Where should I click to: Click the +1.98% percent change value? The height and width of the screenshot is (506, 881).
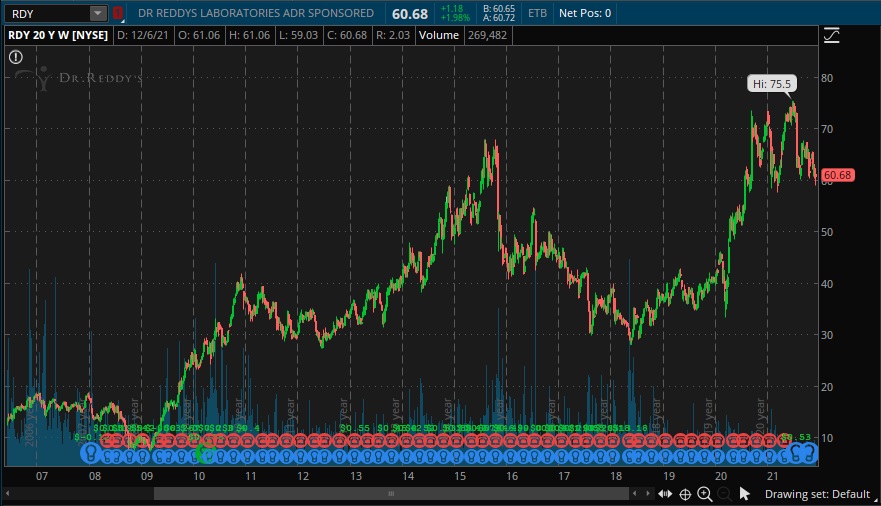(x=455, y=18)
